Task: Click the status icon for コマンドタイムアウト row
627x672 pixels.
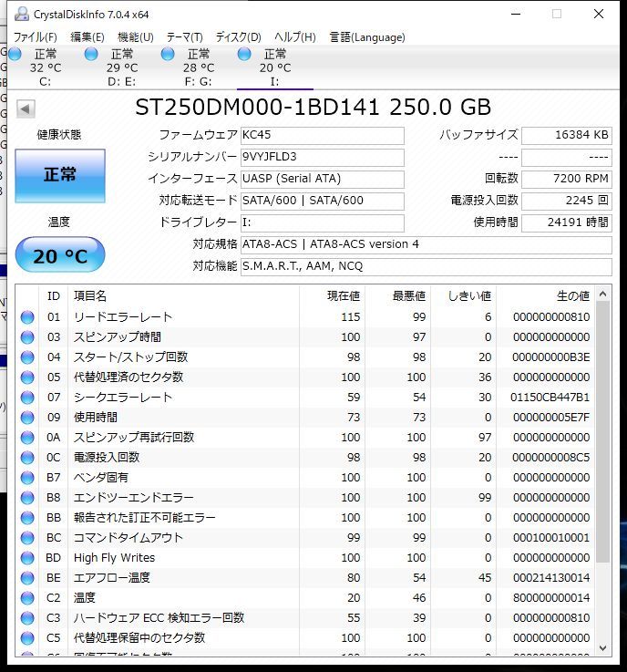Action: [x=27, y=538]
